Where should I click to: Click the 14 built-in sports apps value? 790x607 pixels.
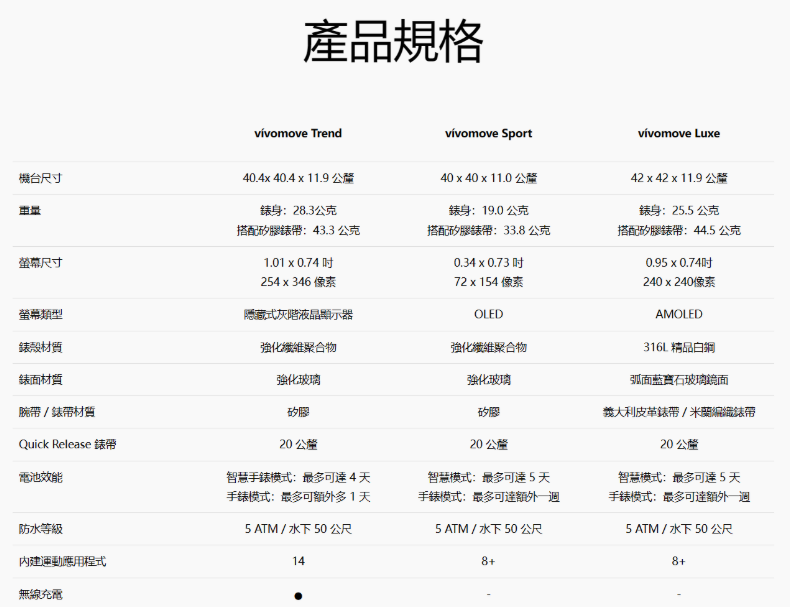point(298,561)
